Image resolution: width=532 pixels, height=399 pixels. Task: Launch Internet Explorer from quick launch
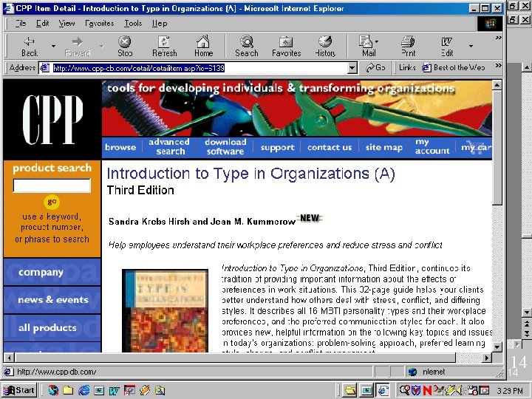click(x=83, y=391)
